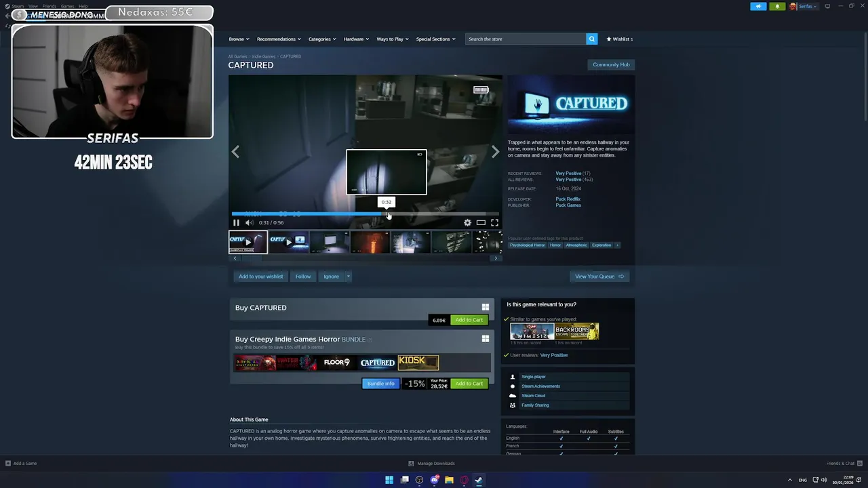The image size is (868, 488).
Task: Open File Explorer from taskbar
Action: point(449,480)
